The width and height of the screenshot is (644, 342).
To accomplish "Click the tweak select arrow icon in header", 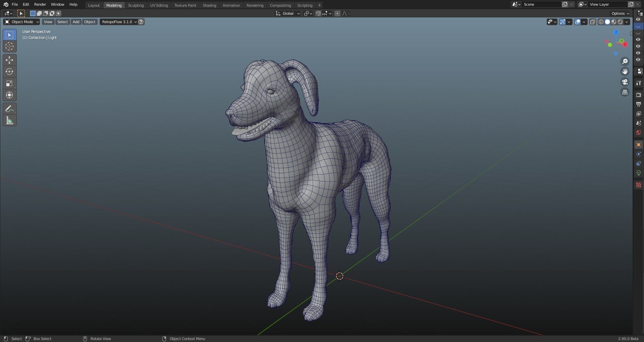I will pyautogui.click(x=21, y=13).
